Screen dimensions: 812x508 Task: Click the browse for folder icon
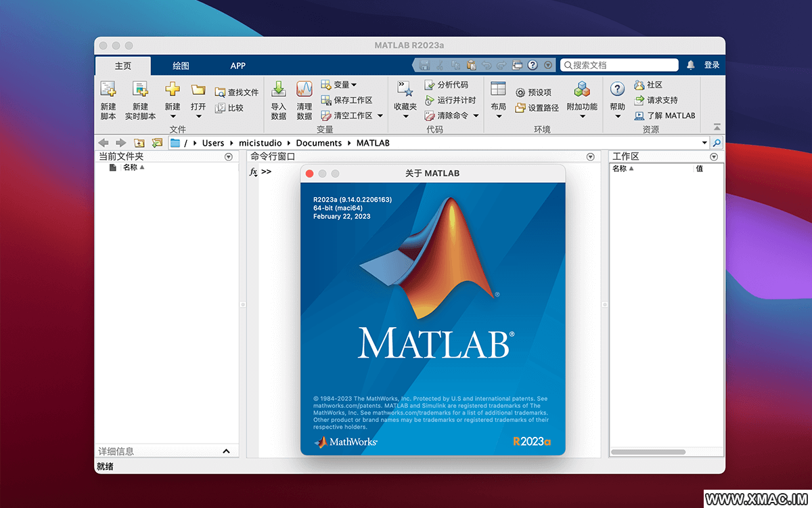tap(157, 143)
